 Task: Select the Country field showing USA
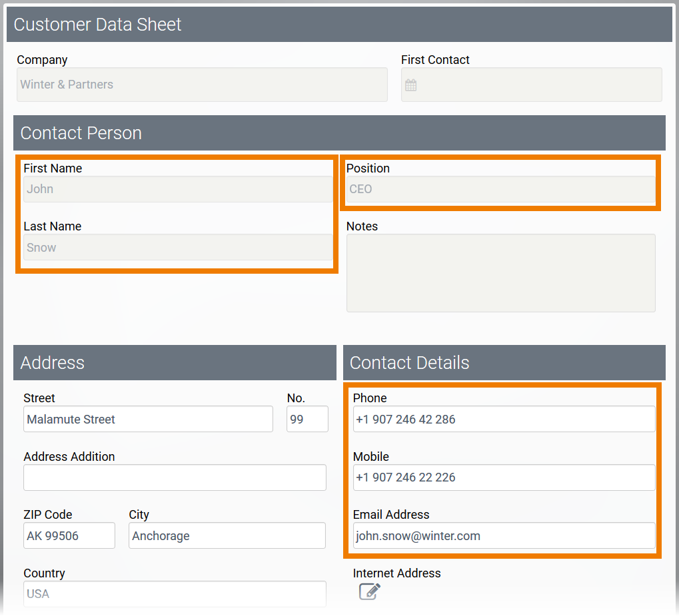coord(175,593)
